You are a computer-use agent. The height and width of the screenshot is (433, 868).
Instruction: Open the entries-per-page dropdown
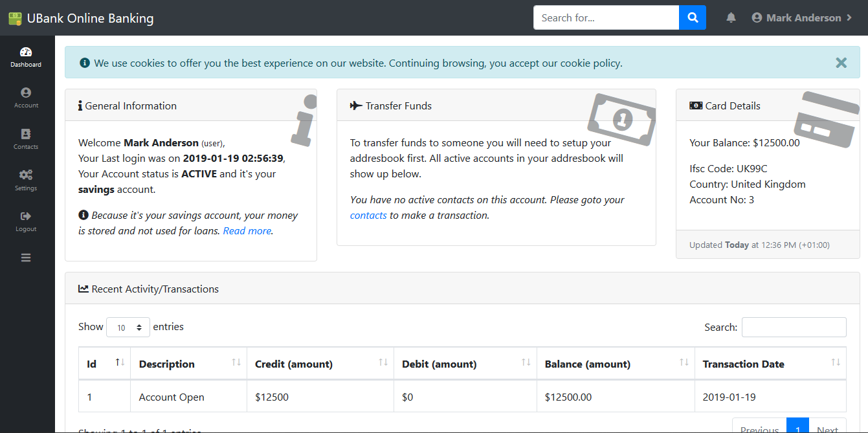[128, 327]
